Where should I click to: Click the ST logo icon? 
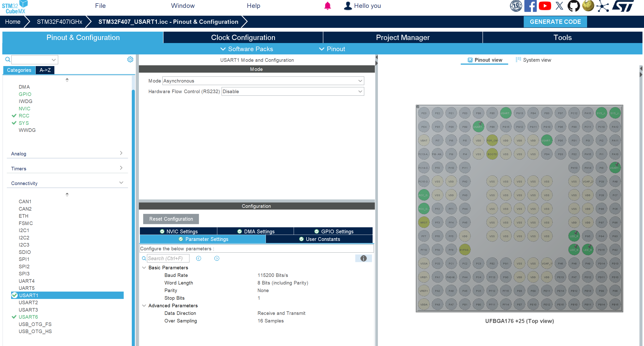[x=623, y=6]
